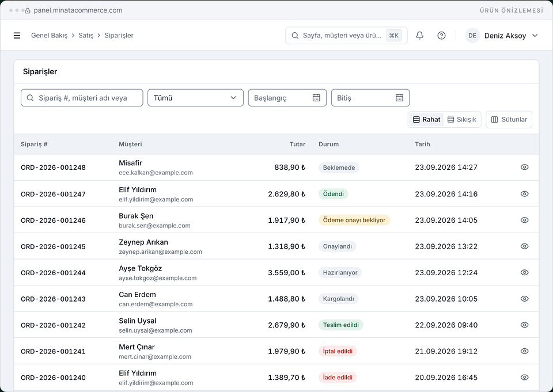Viewport: 553px width, 392px height.
Task: Go to Genel Bakış breadcrumb
Action: 49,36
